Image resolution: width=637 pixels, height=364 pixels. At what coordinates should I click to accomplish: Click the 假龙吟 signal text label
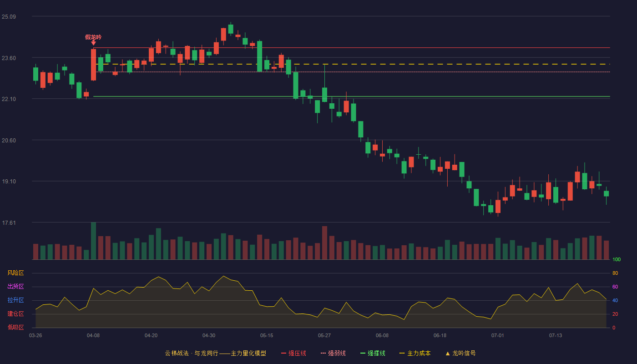point(93,37)
